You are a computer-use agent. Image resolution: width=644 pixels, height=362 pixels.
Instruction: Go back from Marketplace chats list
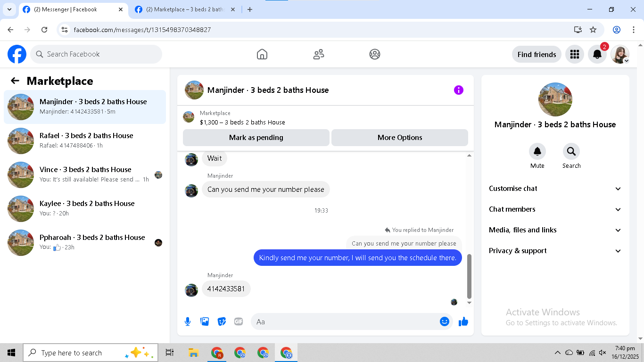(15, 81)
